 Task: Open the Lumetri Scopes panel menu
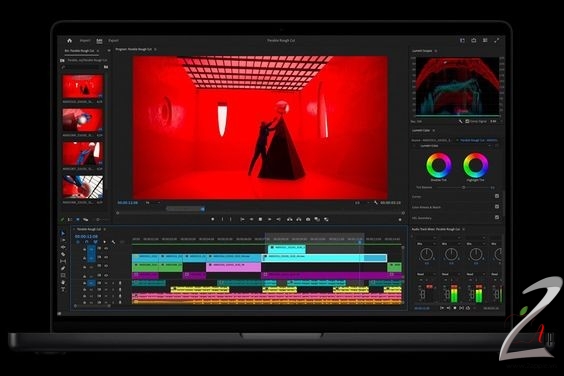[436, 51]
